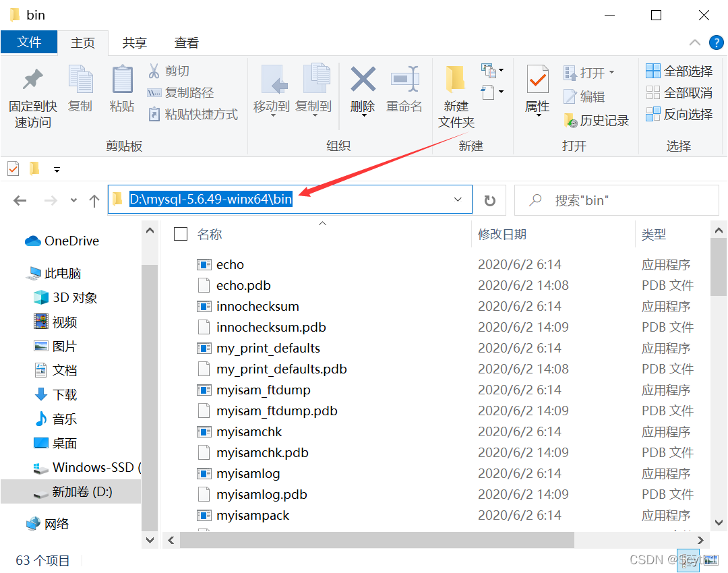Open 音乐 folder in sidebar
The image size is (728, 573).
(55, 419)
